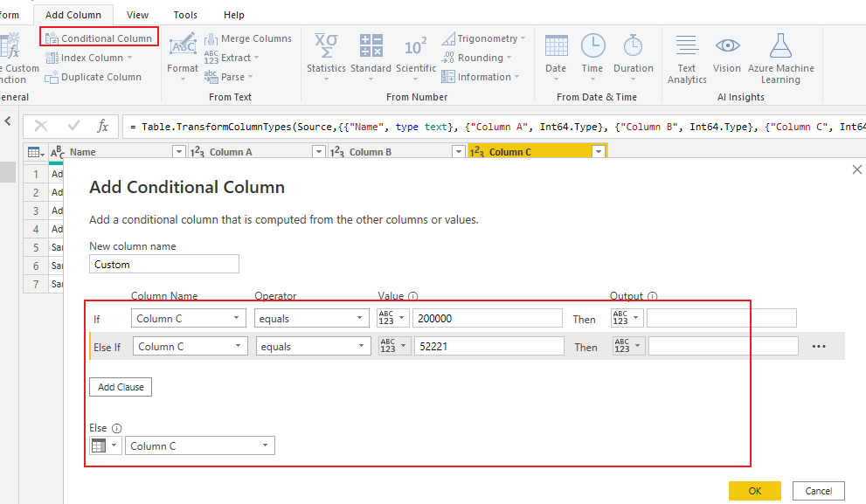Click the Add Clause button
Viewport: 866px width, 504px height.
point(121,387)
